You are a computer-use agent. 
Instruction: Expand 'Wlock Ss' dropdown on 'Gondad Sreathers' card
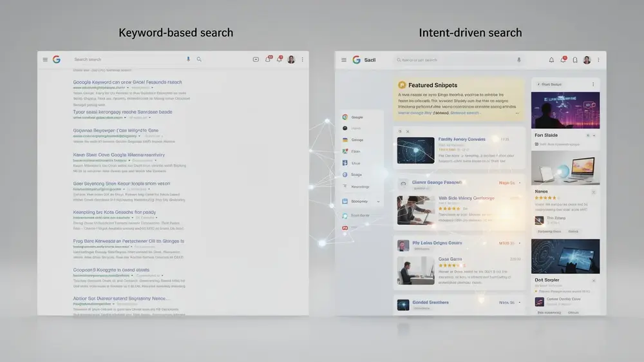coord(520,303)
